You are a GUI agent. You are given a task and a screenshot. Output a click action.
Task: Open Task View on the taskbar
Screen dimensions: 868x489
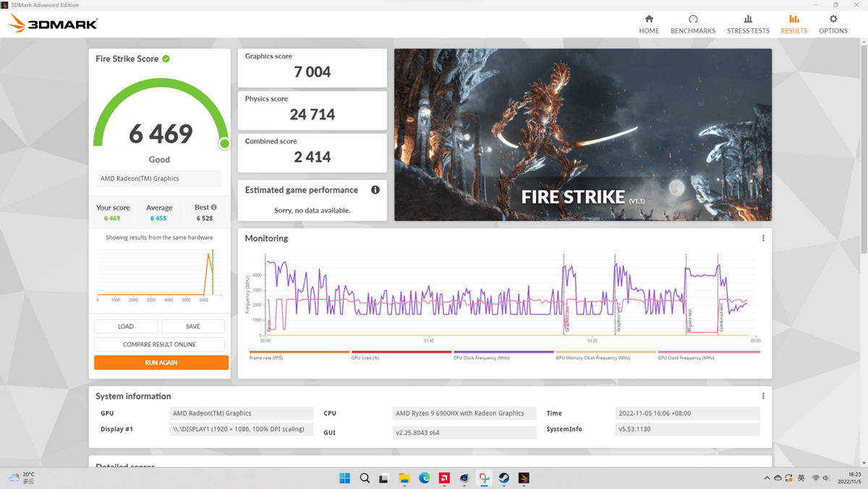tap(385, 477)
